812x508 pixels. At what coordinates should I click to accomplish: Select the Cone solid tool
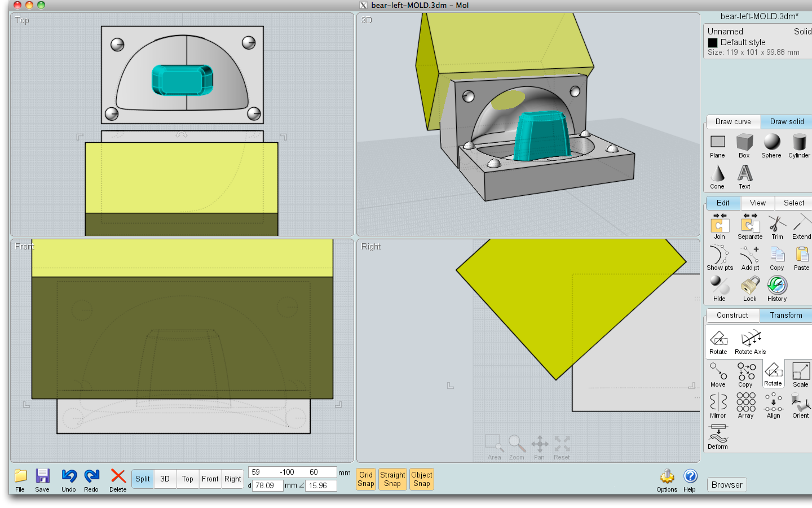[x=717, y=177]
